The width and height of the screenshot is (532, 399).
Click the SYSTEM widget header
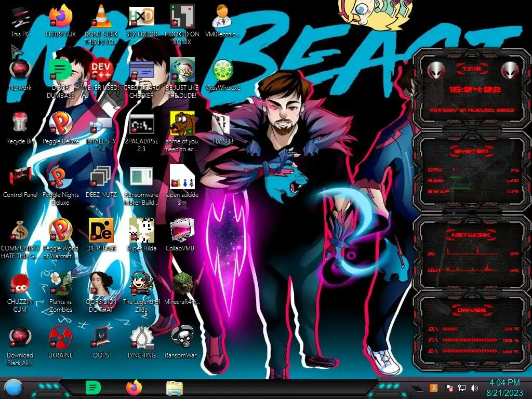472,151
